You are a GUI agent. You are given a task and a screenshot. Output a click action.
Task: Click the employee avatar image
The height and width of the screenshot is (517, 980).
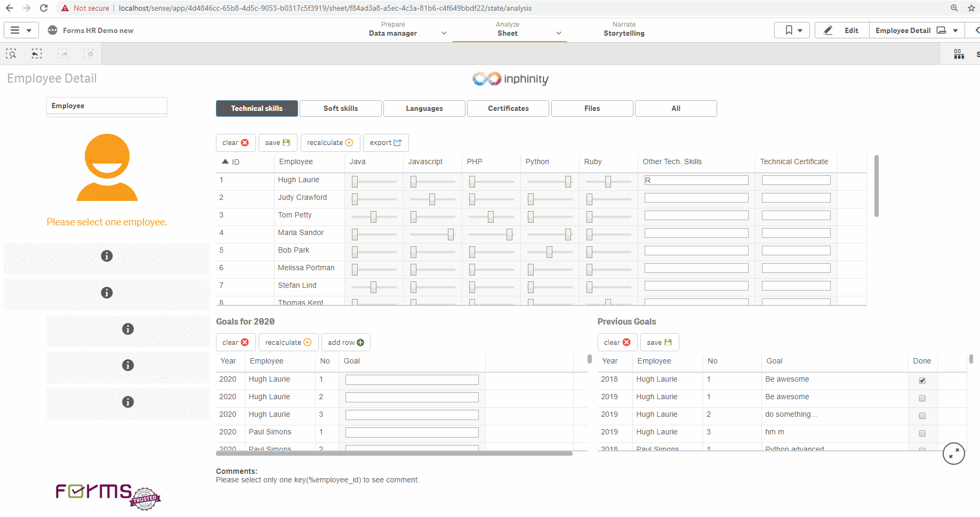pyautogui.click(x=107, y=167)
